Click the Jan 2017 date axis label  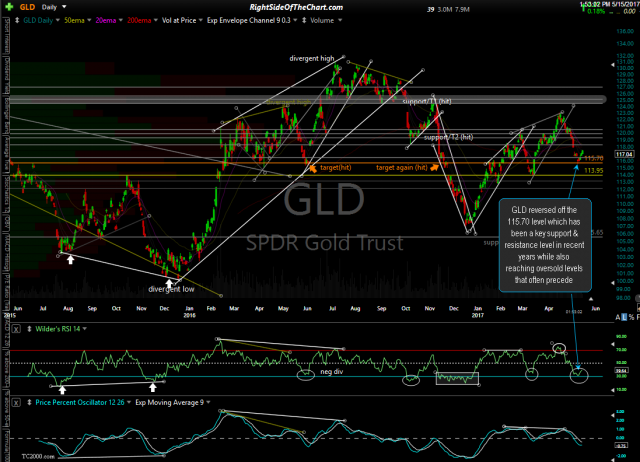click(x=478, y=312)
